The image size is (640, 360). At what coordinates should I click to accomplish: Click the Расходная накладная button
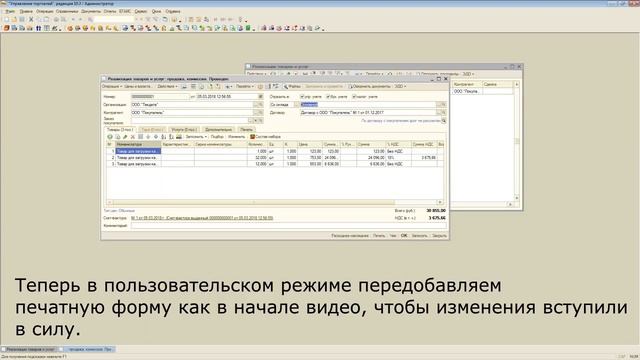(350, 236)
